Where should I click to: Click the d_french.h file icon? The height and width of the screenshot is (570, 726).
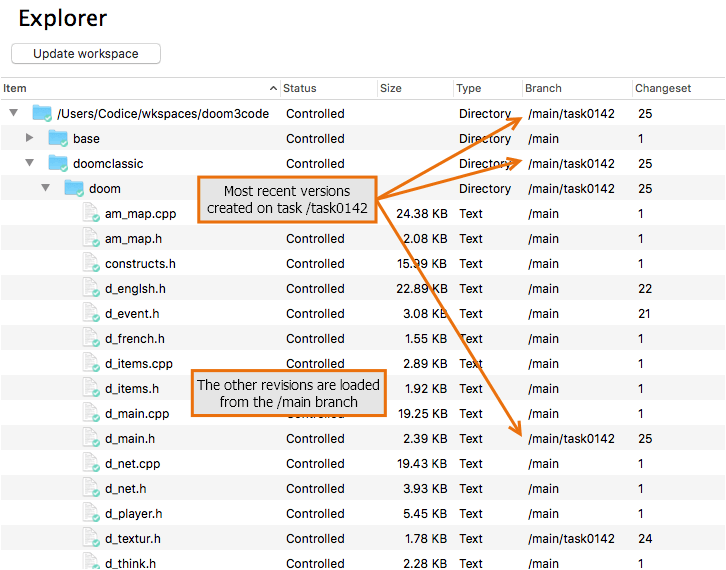pyautogui.click(x=91, y=338)
